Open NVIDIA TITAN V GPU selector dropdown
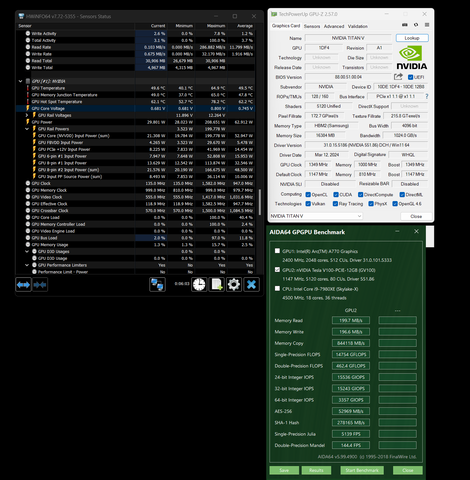The image size is (470, 480). point(316,216)
